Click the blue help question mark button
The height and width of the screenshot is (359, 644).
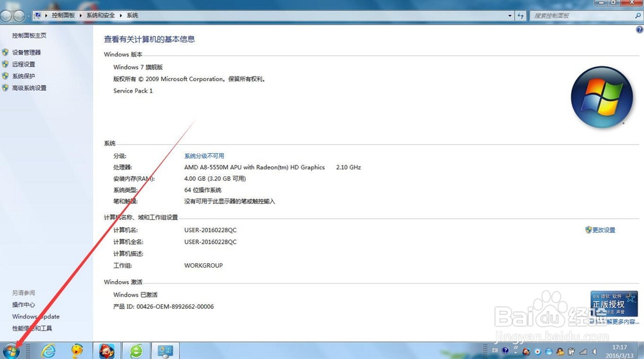(x=639, y=30)
